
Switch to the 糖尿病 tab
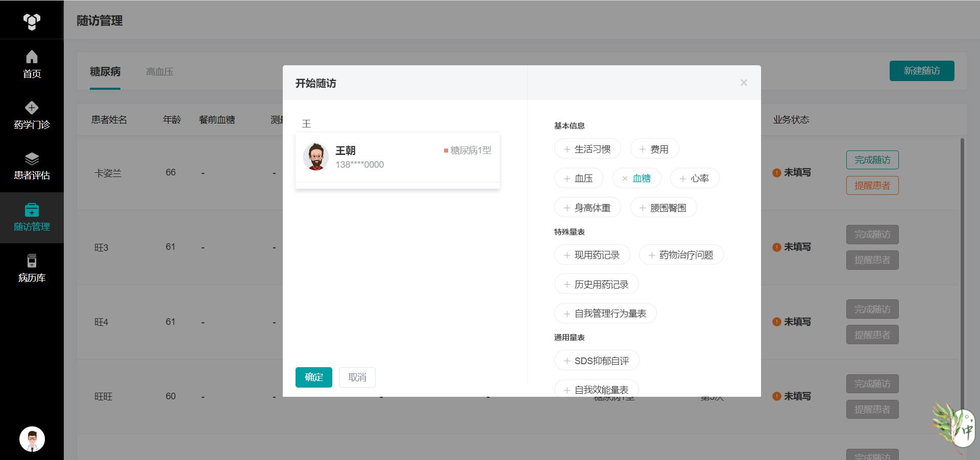pos(105,72)
